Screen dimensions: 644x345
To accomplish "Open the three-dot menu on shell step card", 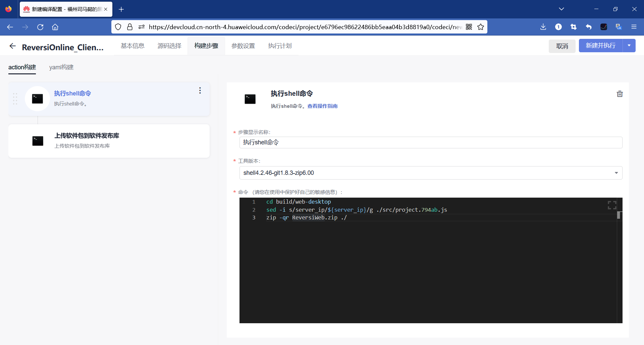I will pos(200,90).
